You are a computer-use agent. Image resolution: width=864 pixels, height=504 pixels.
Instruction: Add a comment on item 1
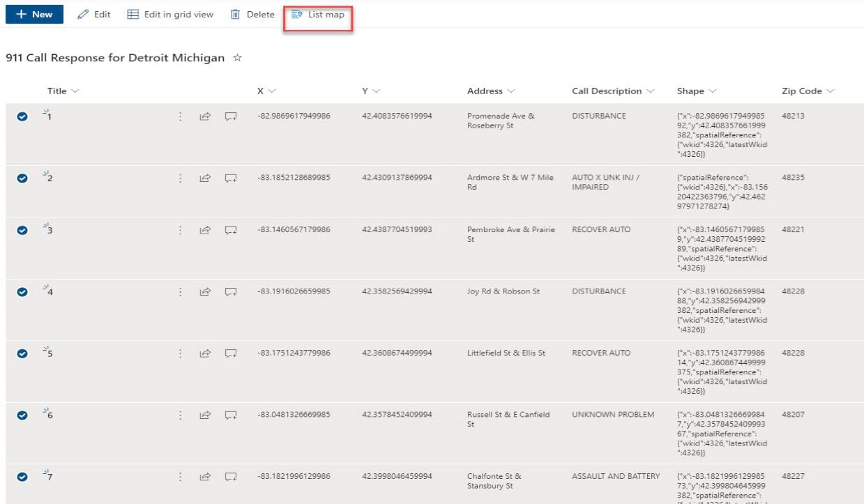pos(231,117)
